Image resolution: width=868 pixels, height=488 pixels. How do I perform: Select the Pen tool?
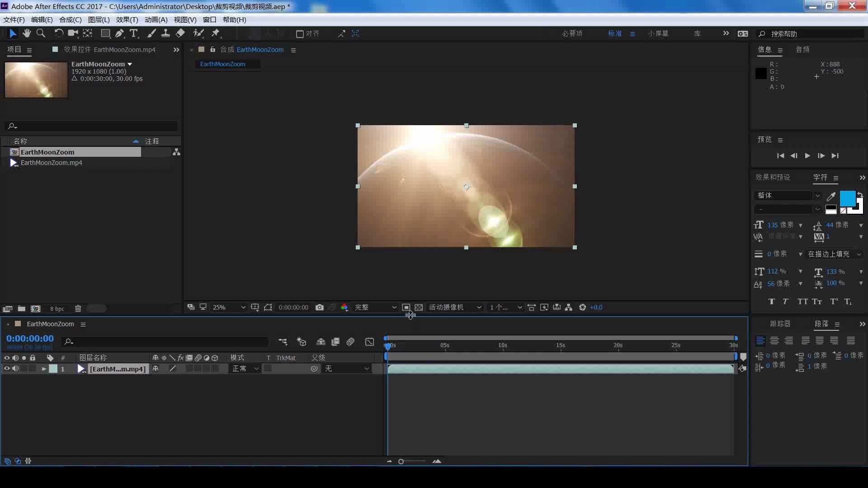coord(119,33)
